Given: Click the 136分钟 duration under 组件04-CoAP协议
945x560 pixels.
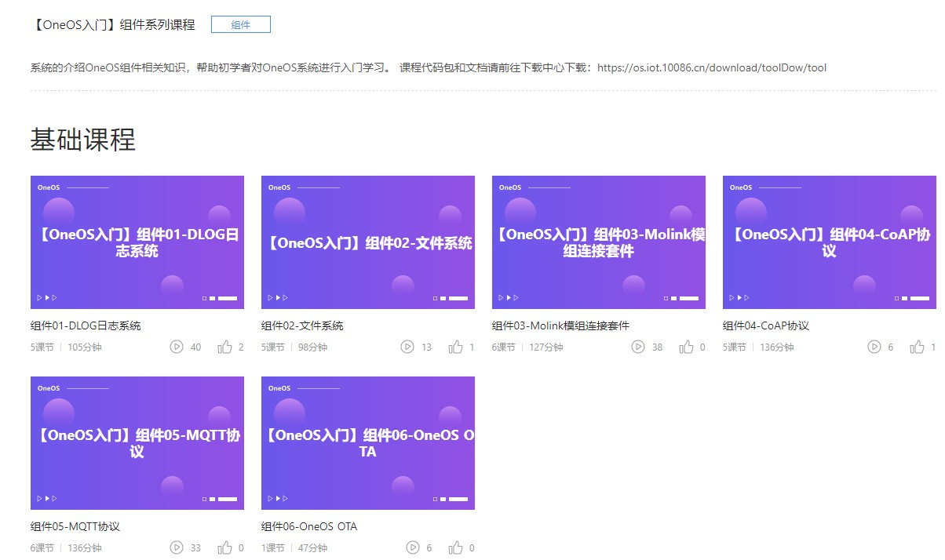Looking at the screenshot, I should pyautogui.click(x=777, y=347).
